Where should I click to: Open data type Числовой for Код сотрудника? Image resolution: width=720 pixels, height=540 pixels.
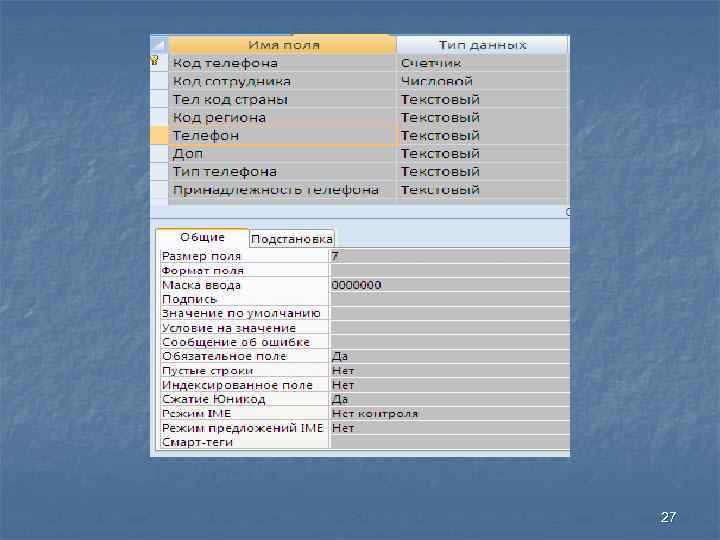coord(482,81)
